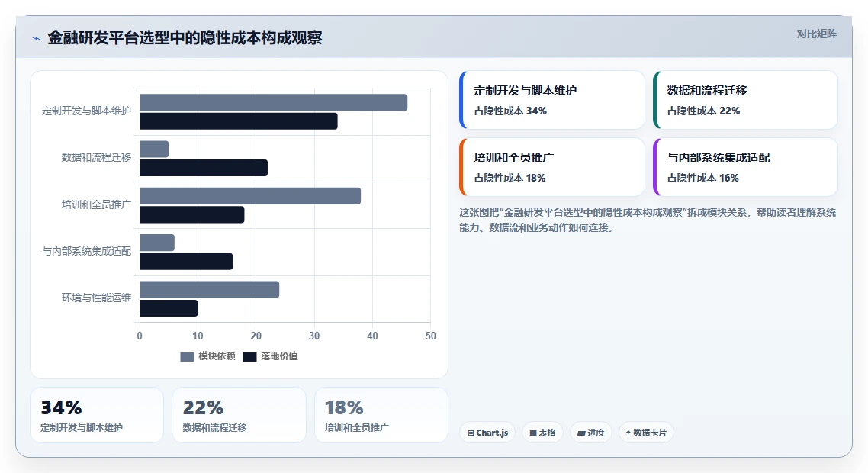
Task: Click the x-axis value 30
Action: point(314,336)
